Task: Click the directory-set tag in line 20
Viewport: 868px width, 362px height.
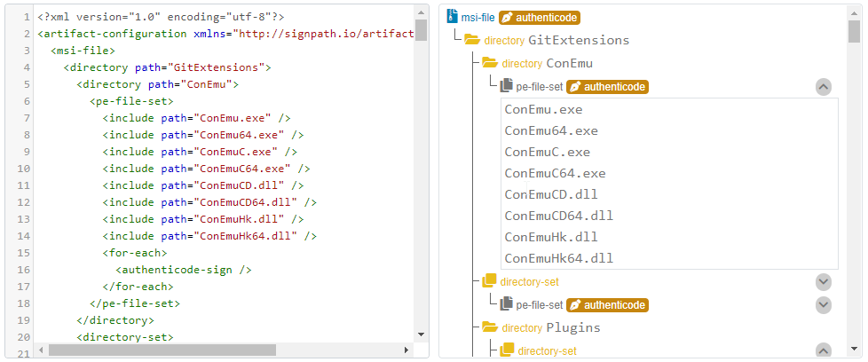Action: [125, 337]
